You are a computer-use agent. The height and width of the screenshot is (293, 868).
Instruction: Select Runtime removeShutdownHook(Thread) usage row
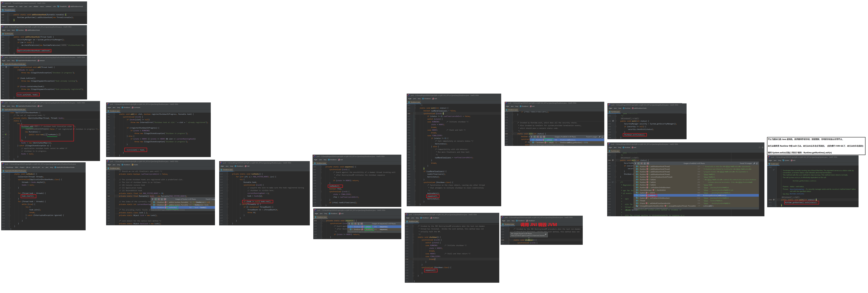tap(696, 177)
